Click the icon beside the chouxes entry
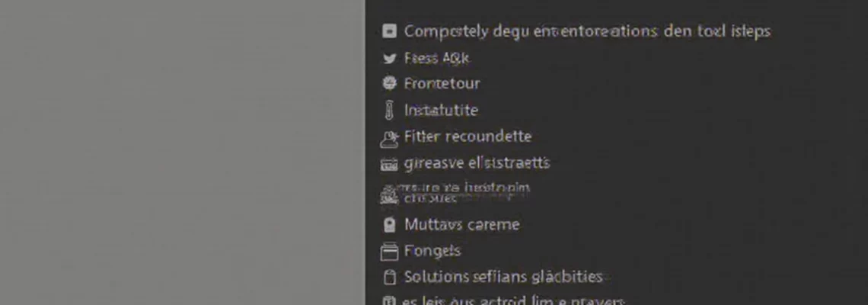 coord(389,194)
